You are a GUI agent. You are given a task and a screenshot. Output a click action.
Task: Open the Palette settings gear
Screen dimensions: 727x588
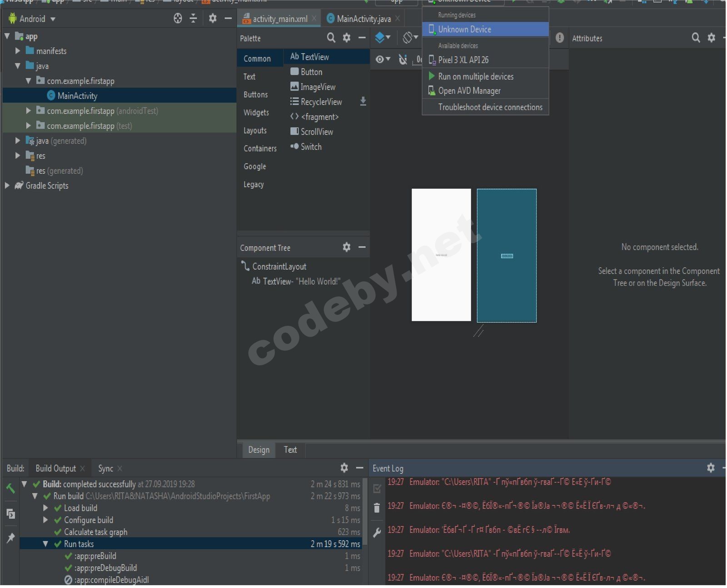(x=347, y=38)
